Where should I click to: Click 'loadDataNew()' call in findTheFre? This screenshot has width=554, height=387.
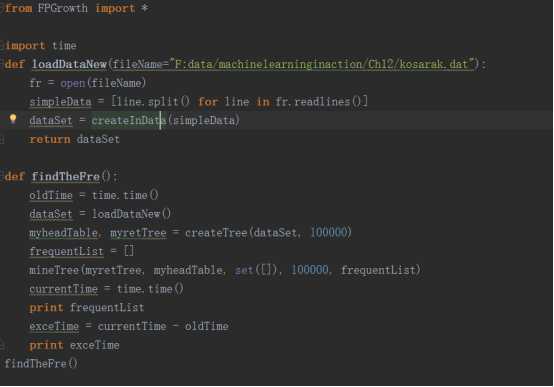[x=131, y=214]
